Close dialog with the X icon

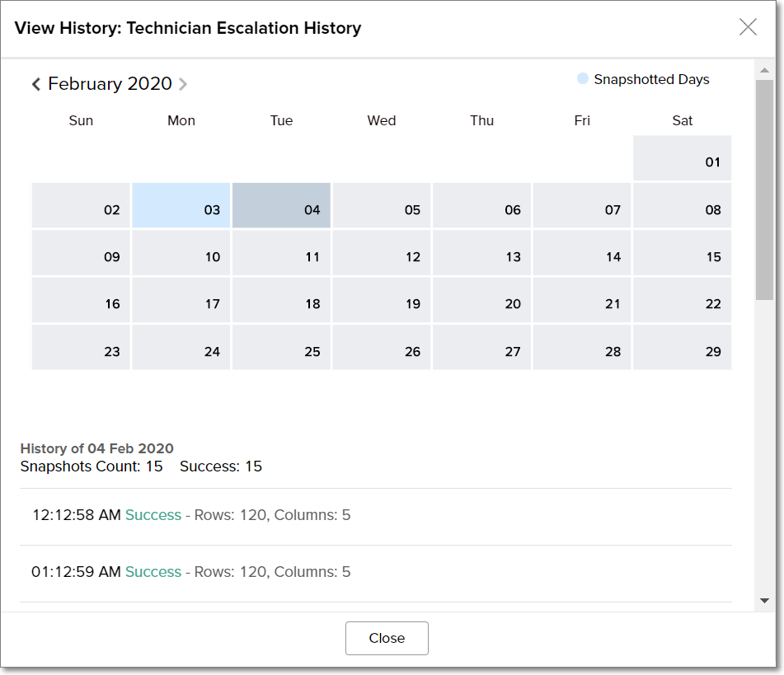(x=748, y=27)
